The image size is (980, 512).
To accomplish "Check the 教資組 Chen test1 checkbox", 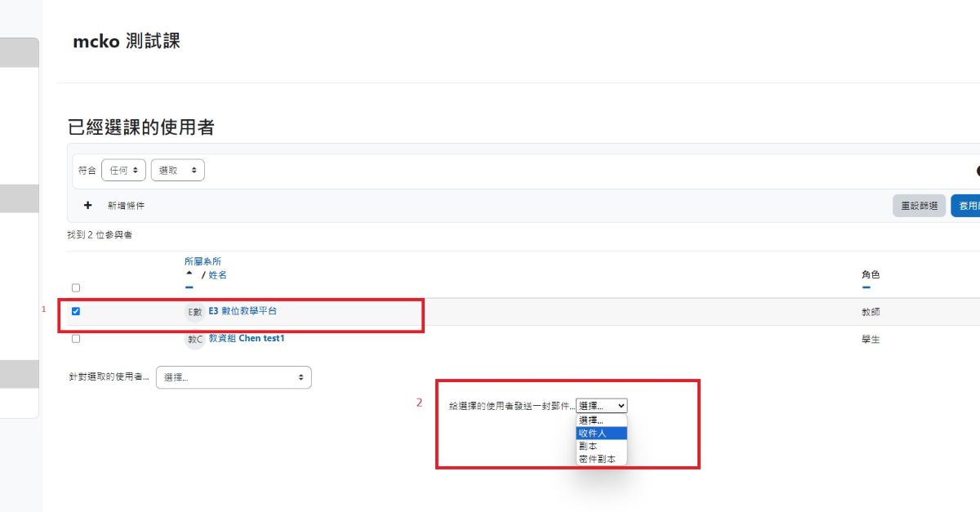I will point(76,339).
